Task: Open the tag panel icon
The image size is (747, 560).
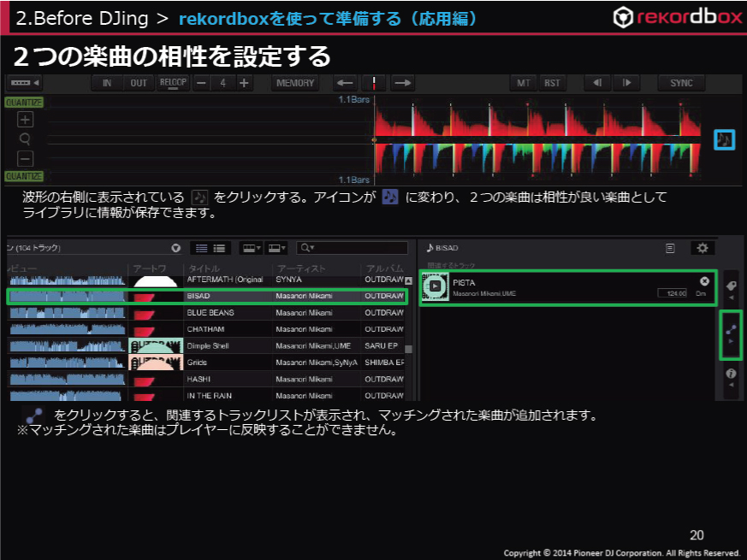Action: 731,290
